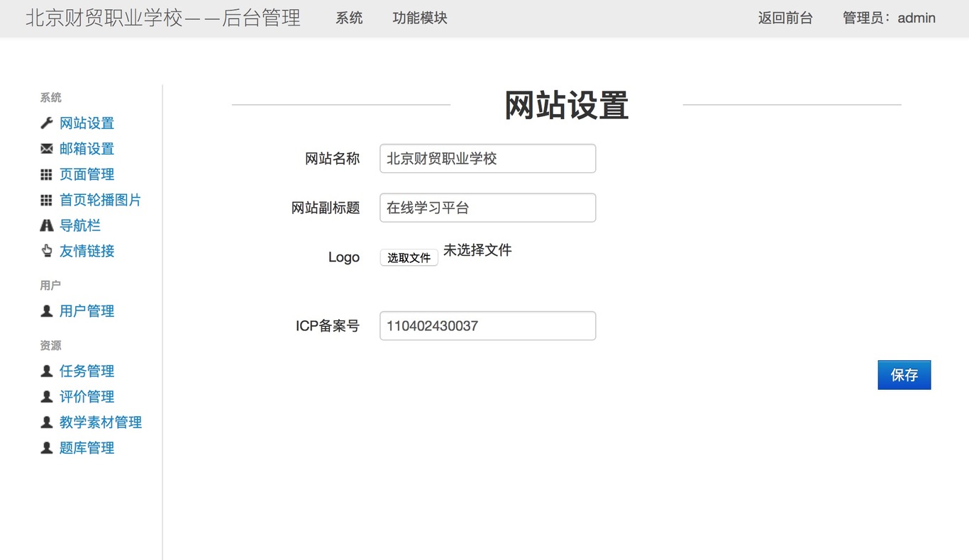The height and width of the screenshot is (560, 969).
Task: Click the user icon beside 教学素材管理
Action: click(47, 422)
